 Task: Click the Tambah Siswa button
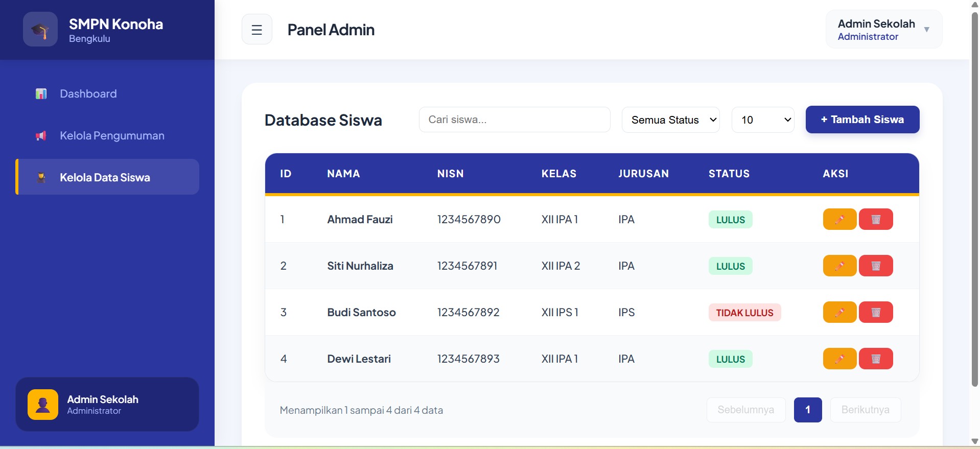pyautogui.click(x=862, y=120)
